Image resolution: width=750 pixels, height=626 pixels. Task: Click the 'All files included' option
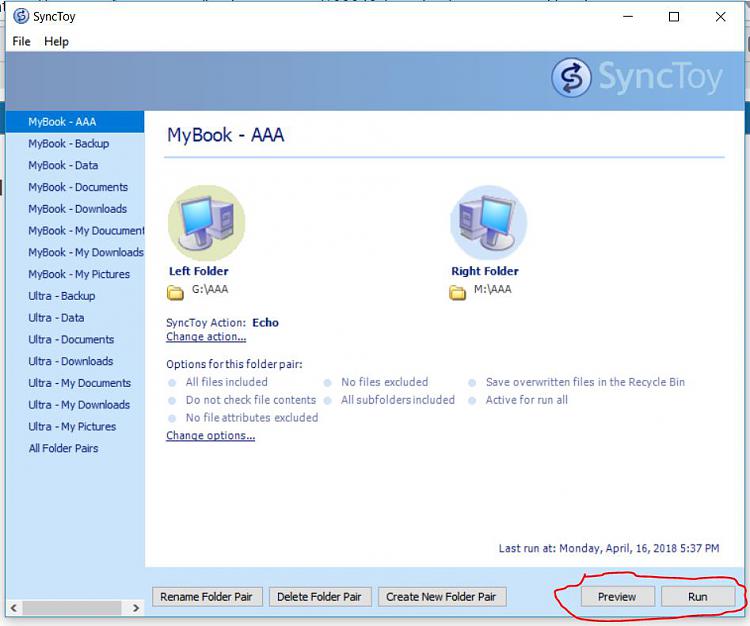coord(226,382)
